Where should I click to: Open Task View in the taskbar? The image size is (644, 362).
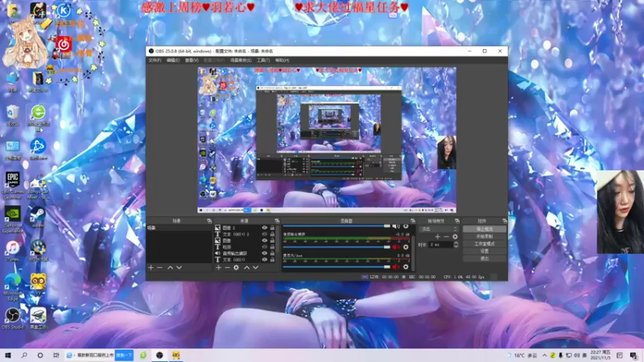click(56, 355)
